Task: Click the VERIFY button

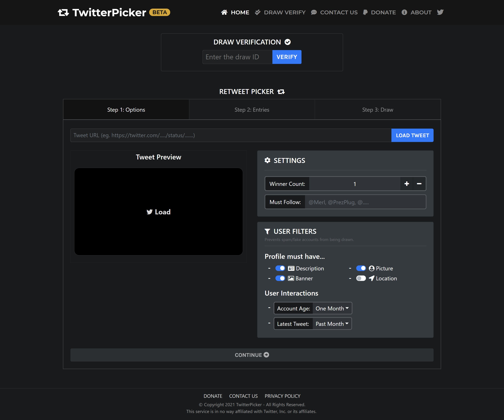Action: 287,57
